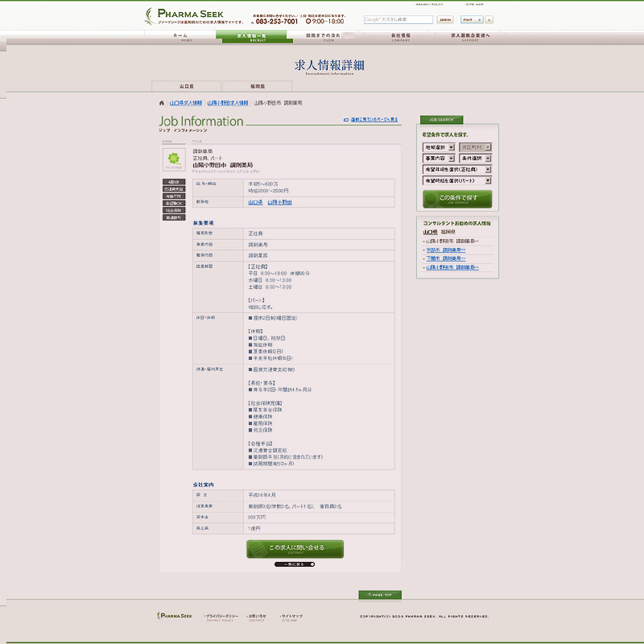Open the 求人情報一覧 RECRUIT nav tab
The height and width of the screenshot is (644, 644).
[254, 37]
